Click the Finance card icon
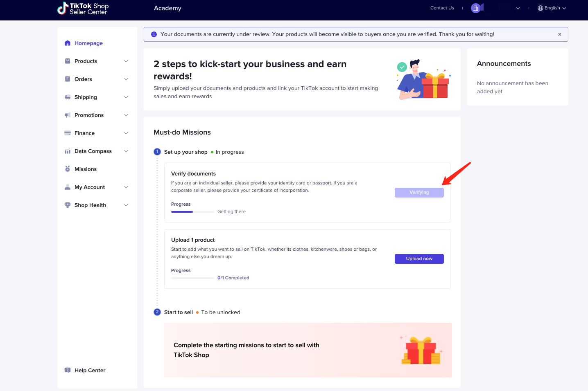The width and height of the screenshot is (588, 391). [x=68, y=133]
